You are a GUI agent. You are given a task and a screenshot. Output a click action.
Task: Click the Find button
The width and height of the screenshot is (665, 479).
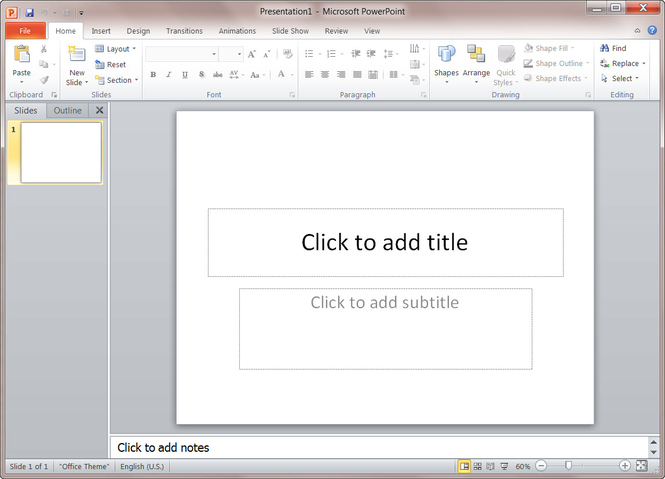click(613, 48)
